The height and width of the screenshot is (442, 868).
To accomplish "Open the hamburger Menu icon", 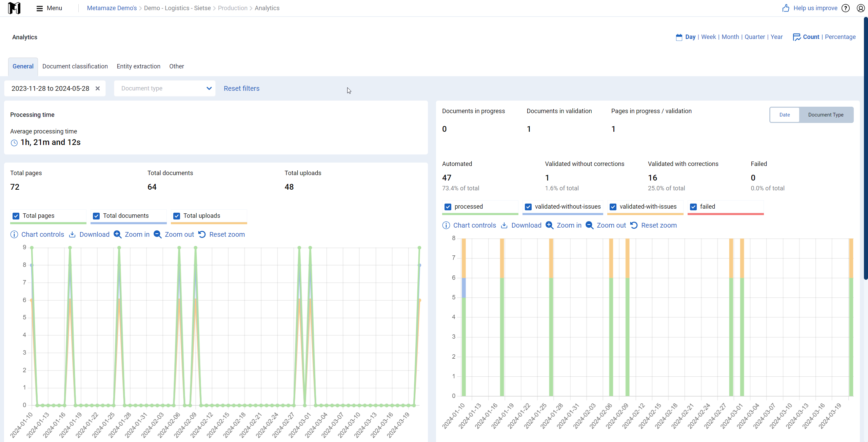I will tap(39, 8).
